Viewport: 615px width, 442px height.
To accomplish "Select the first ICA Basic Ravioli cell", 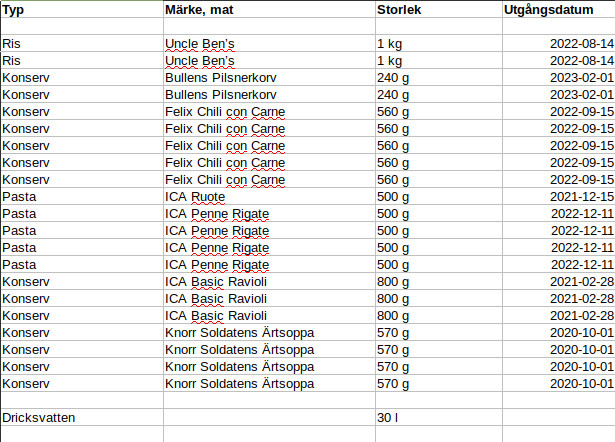I will pos(269,281).
